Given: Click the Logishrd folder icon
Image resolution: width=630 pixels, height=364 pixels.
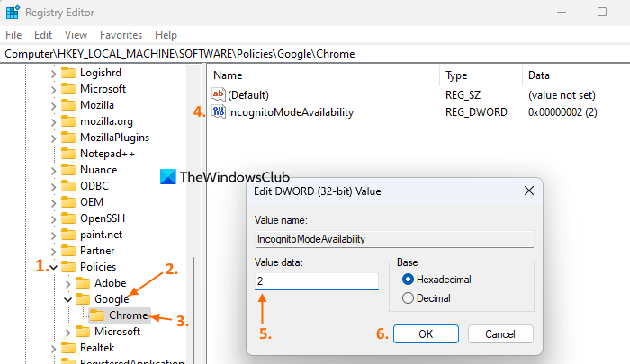Looking at the screenshot, I should pos(68,73).
